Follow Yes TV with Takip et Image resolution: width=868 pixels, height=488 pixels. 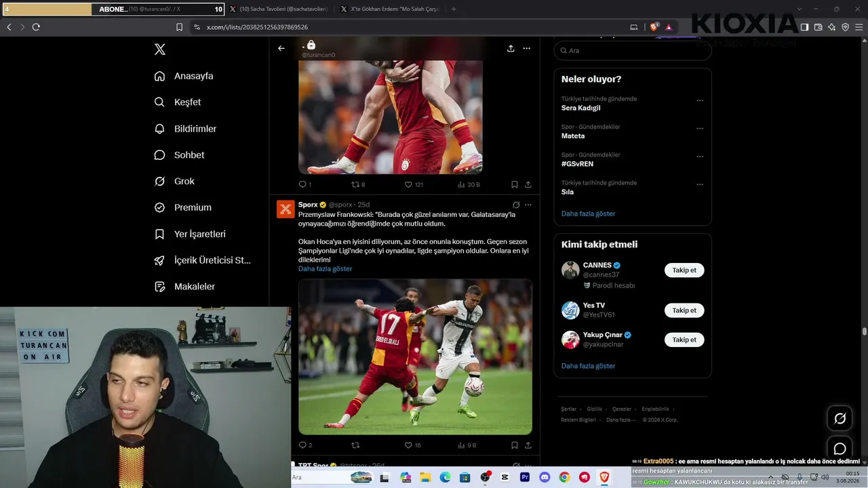(684, 310)
